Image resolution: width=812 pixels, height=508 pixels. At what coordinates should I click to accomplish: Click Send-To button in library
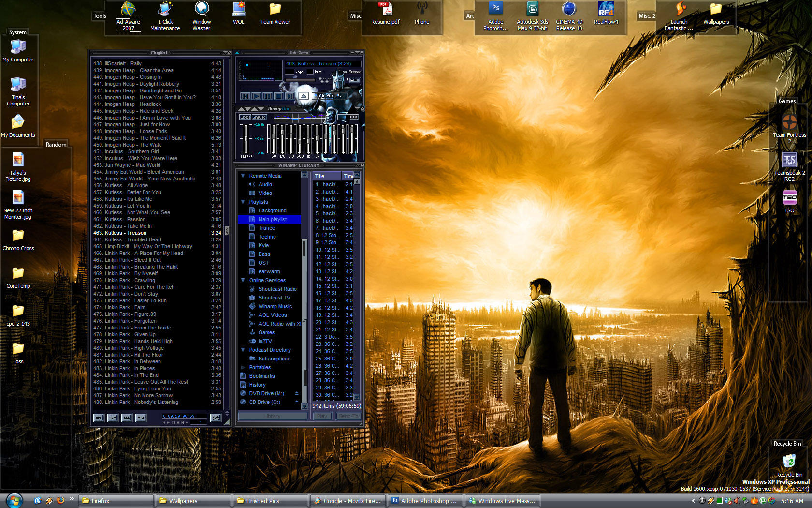348,416
